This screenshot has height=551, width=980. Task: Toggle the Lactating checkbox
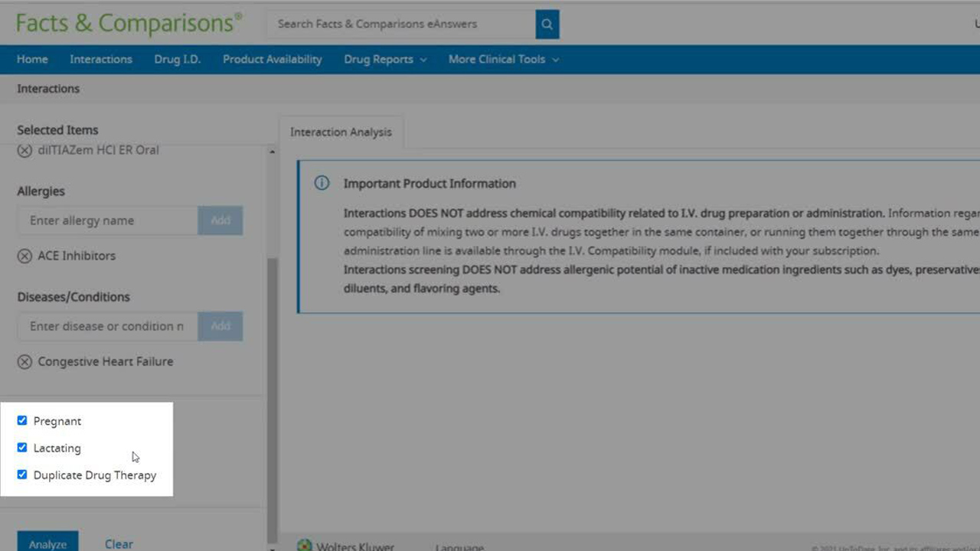pyautogui.click(x=22, y=448)
